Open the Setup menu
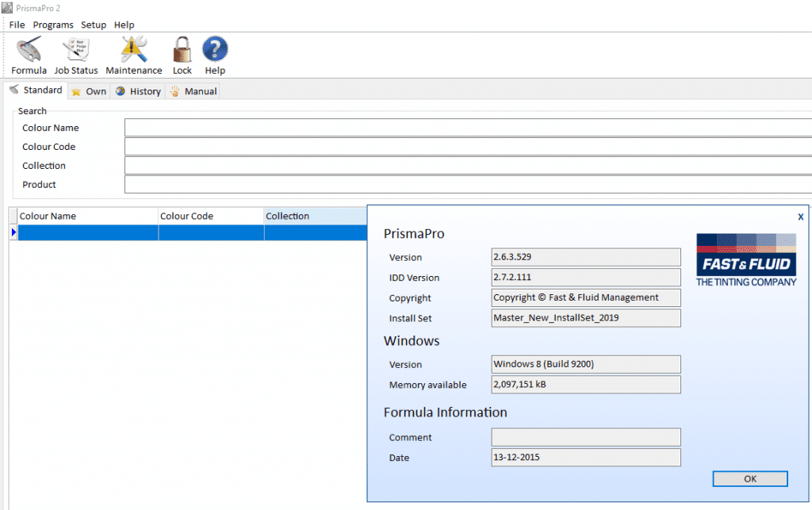The height and width of the screenshot is (510, 812). 93,25
